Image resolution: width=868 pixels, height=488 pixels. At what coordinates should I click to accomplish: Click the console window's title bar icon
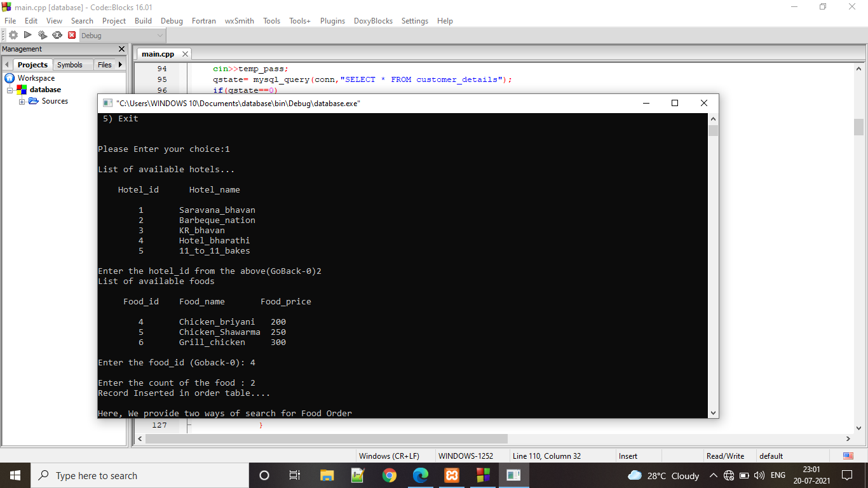(x=107, y=103)
